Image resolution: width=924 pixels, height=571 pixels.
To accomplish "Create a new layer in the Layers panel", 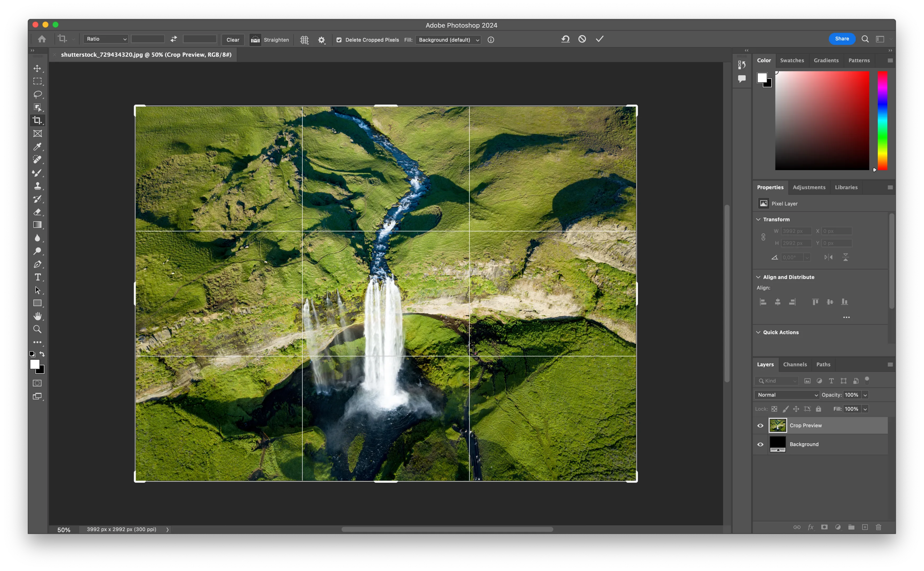I will click(x=865, y=527).
